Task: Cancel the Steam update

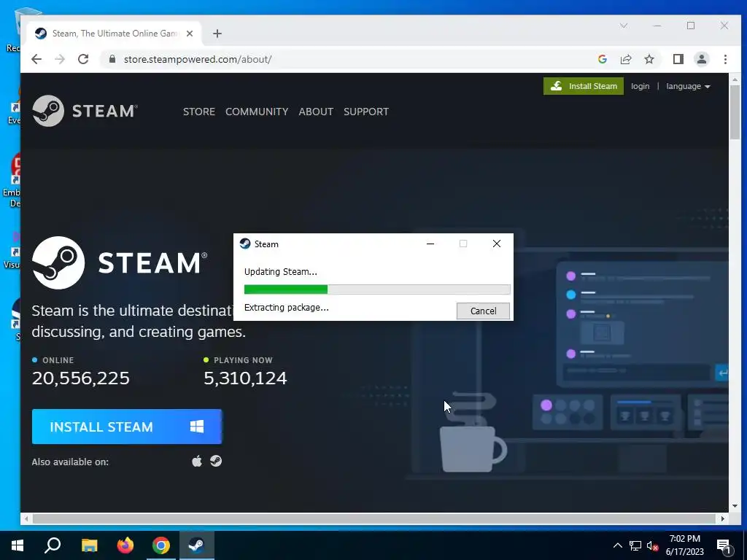Action: [483, 311]
